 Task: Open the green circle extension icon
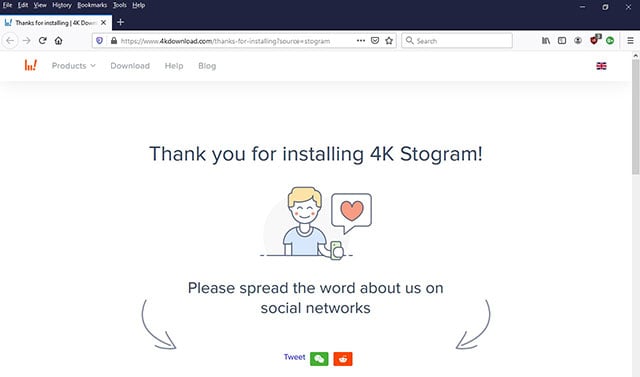click(610, 41)
